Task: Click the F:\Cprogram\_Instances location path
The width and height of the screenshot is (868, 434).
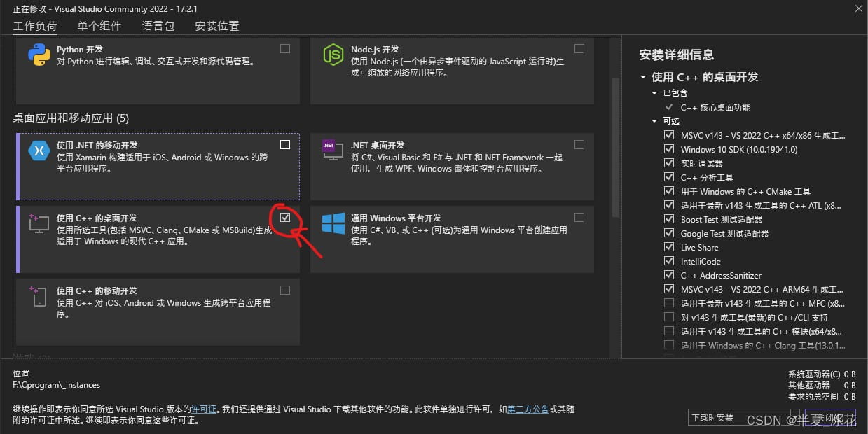Action: point(56,385)
